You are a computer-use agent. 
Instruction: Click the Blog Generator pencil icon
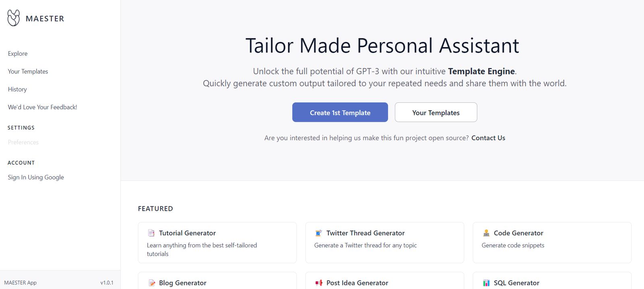[152, 283]
